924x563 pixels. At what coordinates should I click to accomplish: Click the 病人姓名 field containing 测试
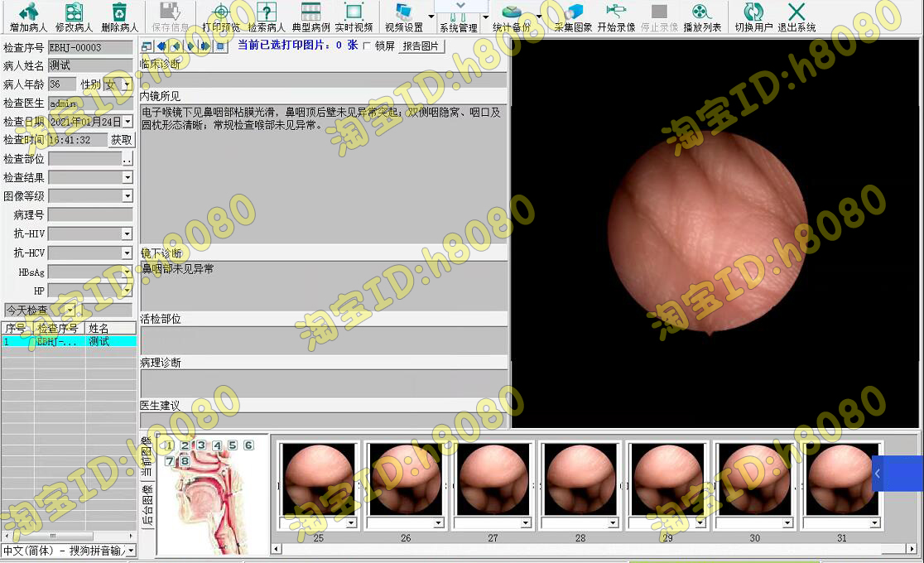tap(91, 66)
